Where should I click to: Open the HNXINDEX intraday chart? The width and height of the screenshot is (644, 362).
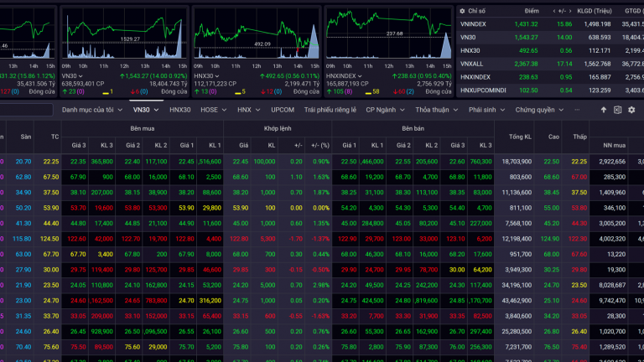(388, 34)
